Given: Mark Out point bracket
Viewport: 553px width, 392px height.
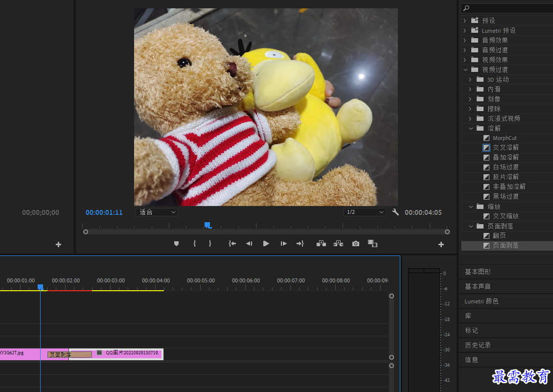Looking at the screenshot, I should coord(210,244).
